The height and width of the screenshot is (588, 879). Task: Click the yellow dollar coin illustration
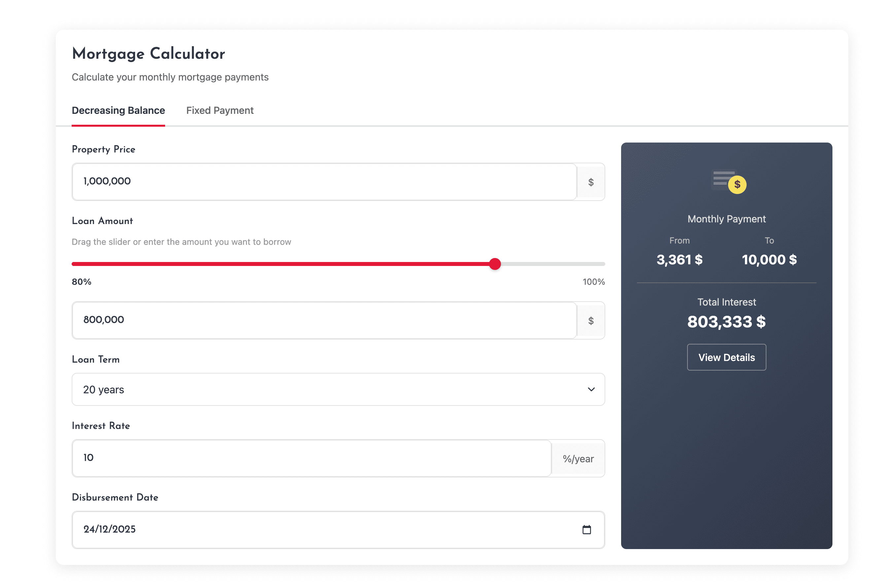(737, 184)
